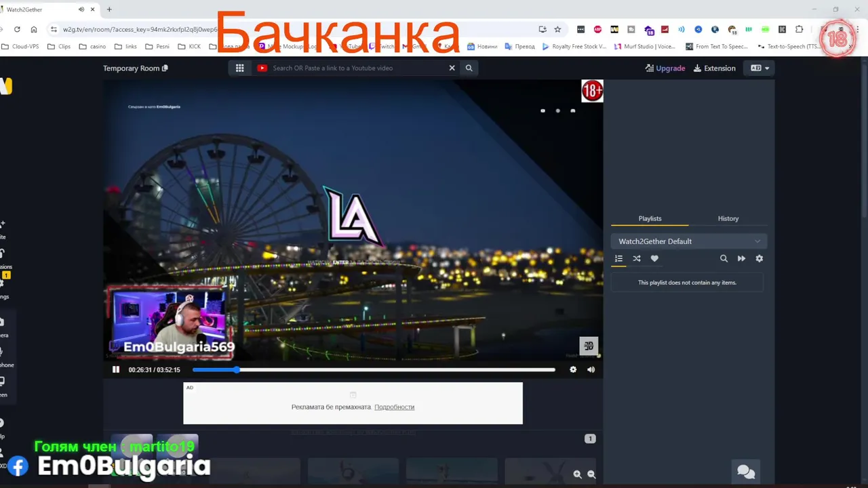868x488 pixels.
Task: Open a new browser tab
Action: pyautogui.click(x=109, y=9)
